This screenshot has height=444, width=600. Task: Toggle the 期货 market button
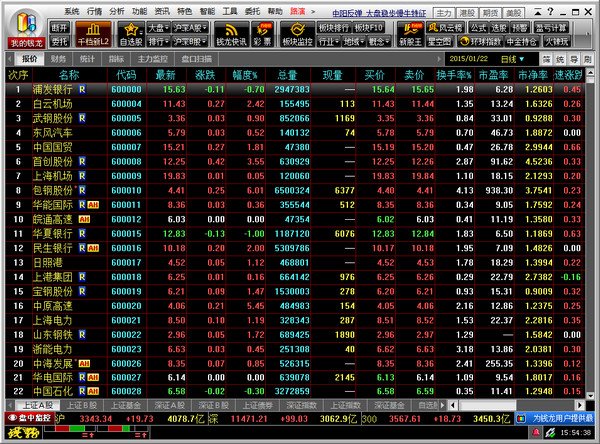click(x=491, y=13)
